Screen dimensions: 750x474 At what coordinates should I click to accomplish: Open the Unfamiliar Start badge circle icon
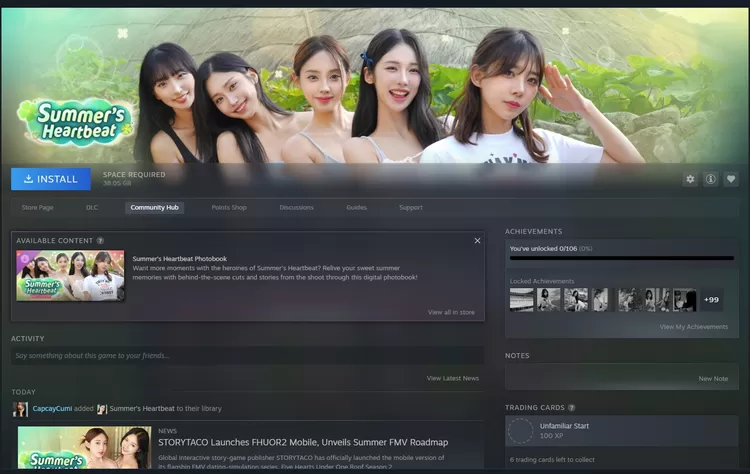tap(520, 430)
